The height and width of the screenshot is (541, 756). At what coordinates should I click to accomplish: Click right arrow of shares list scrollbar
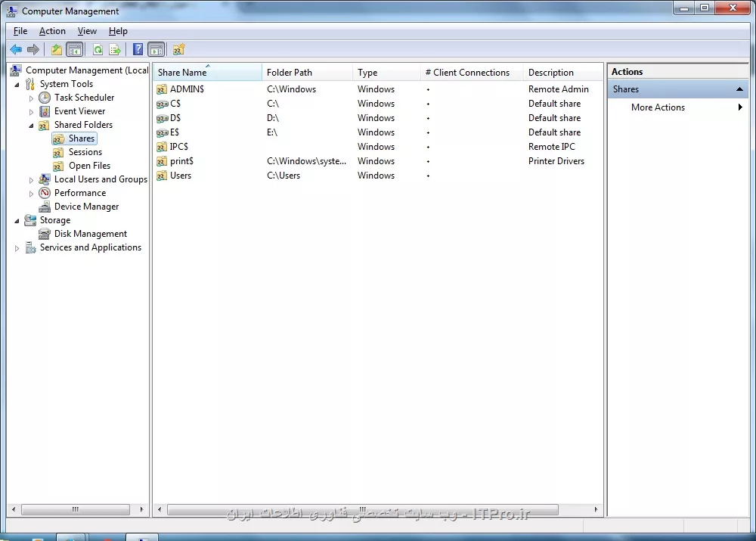click(596, 509)
